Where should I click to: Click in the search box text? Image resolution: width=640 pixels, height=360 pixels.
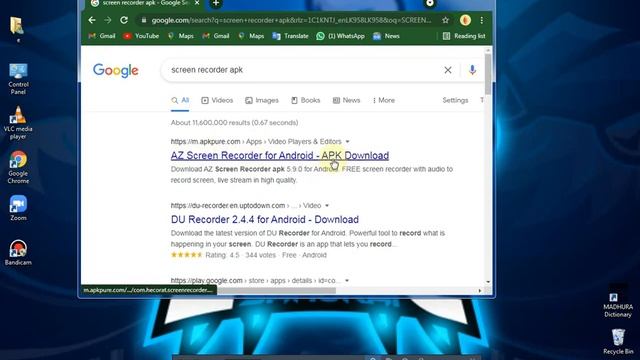tap(207, 70)
